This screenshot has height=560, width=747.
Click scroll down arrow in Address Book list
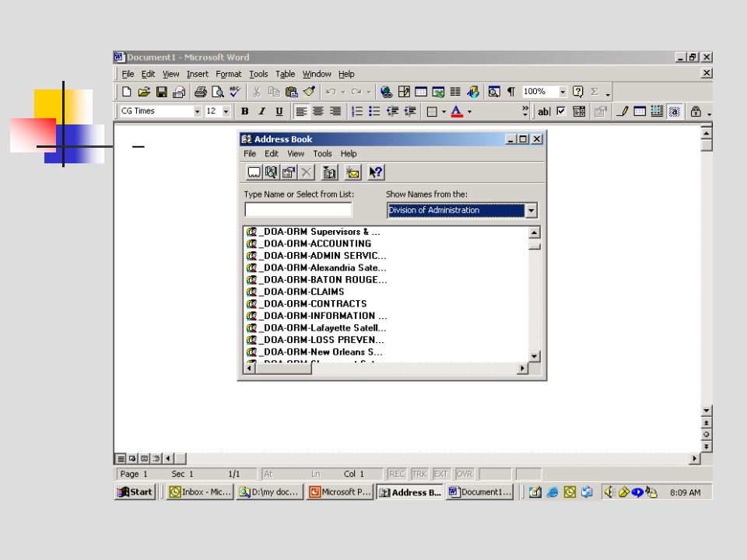click(534, 356)
